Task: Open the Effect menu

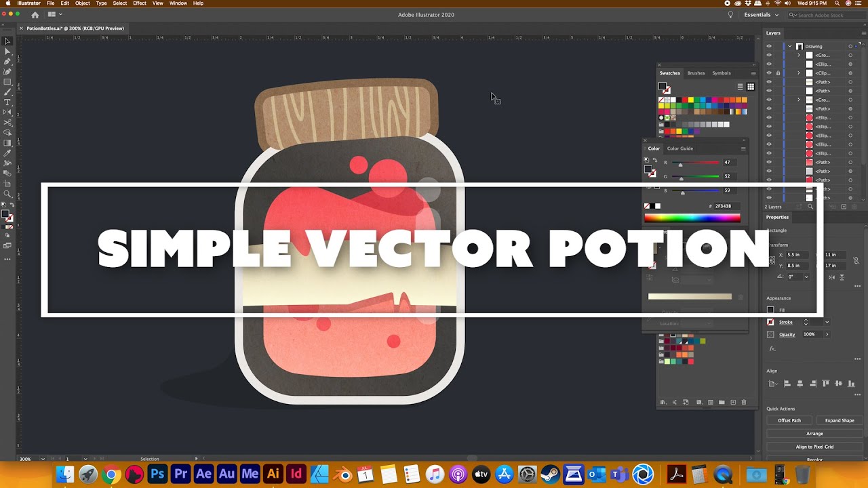Action: coord(140,3)
